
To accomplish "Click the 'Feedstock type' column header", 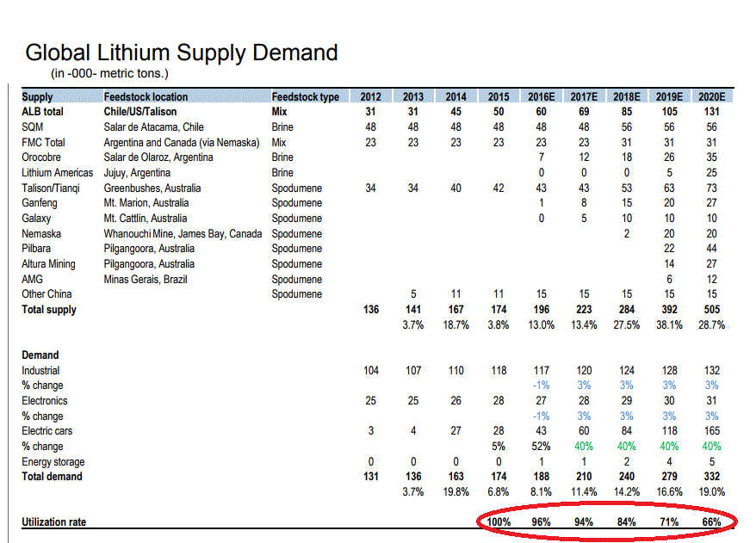I will [x=305, y=97].
